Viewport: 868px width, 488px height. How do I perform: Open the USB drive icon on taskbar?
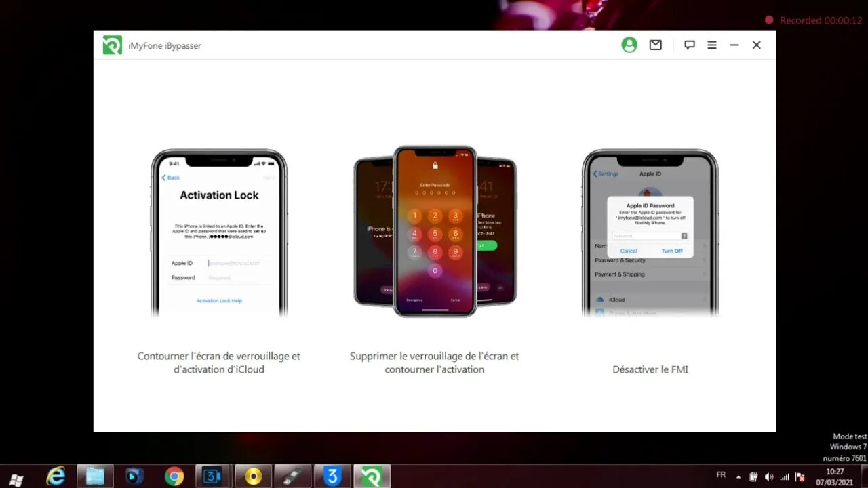[292, 476]
